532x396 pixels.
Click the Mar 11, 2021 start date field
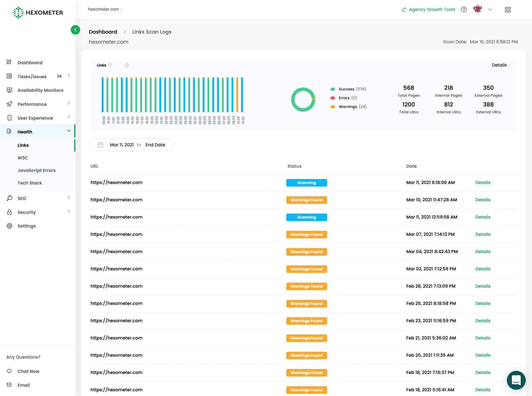[x=122, y=145]
